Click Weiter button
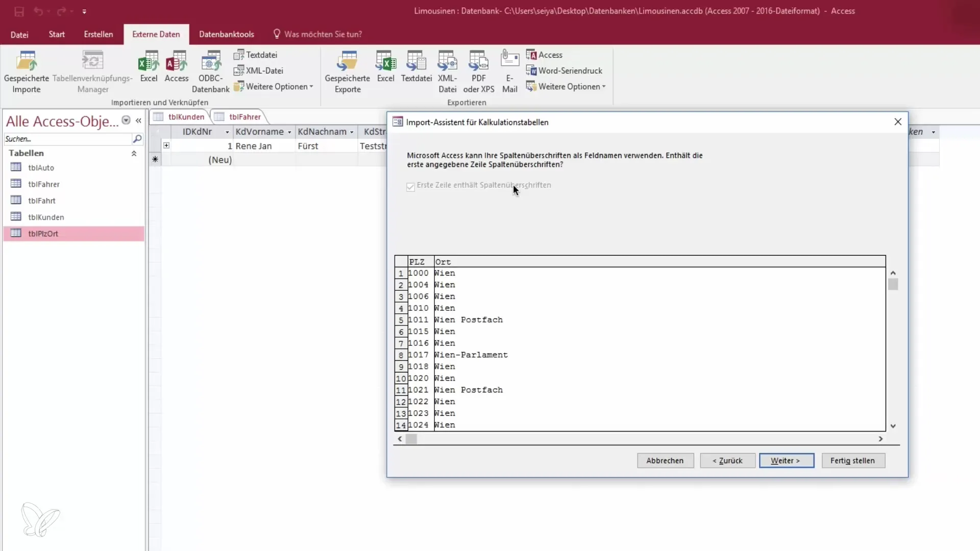 [786, 461]
